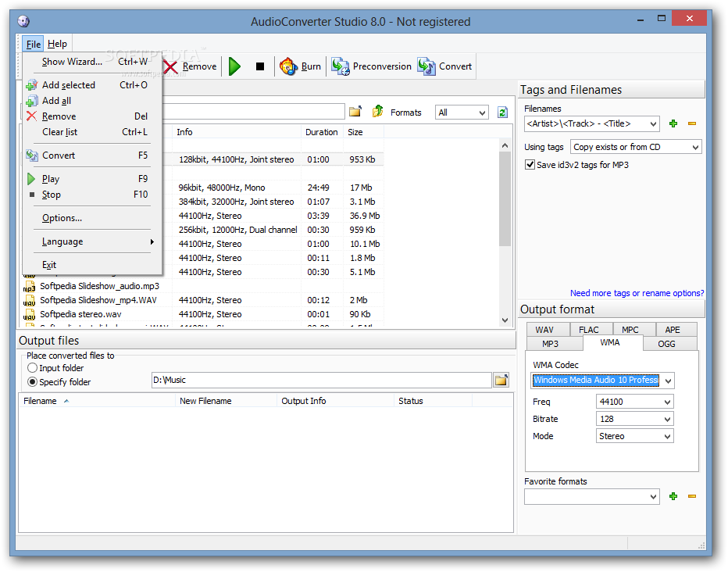
Task: Select the Softpedia Slideshow_mp4.WAV row
Action: [203, 300]
